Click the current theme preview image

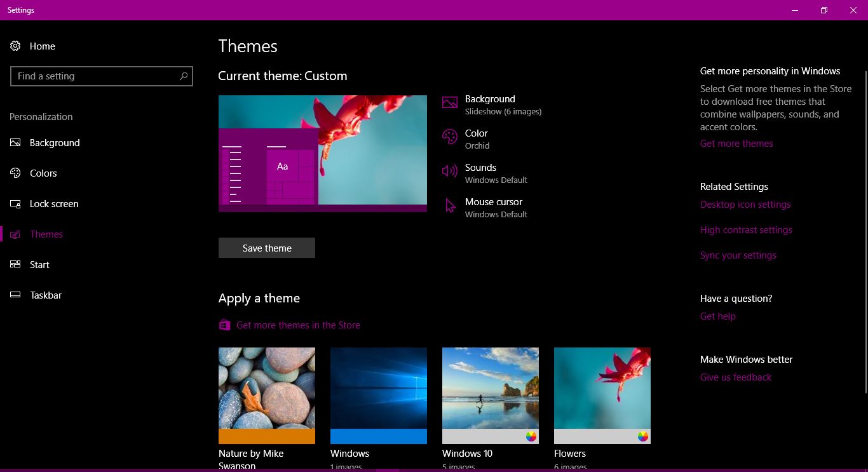323,154
